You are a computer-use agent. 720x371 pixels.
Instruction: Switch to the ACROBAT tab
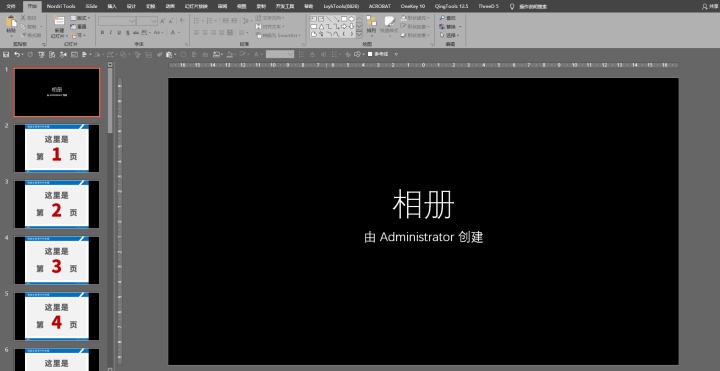tap(380, 6)
